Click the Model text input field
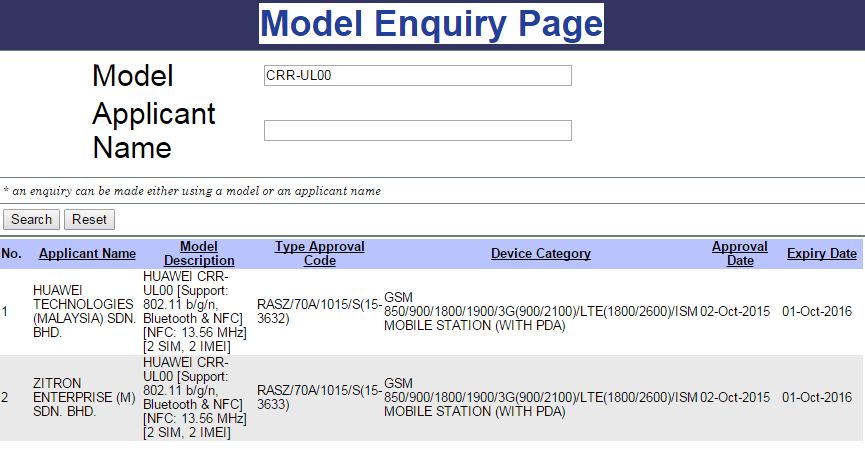Viewport: 865px width, 469px height. (x=417, y=76)
